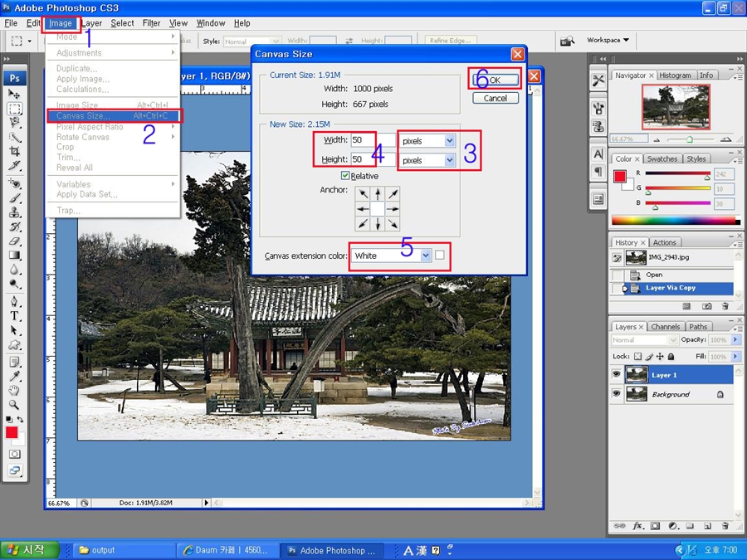Toggle Lock image pixels brush icon
The width and height of the screenshot is (747, 560).
(649, 356)
